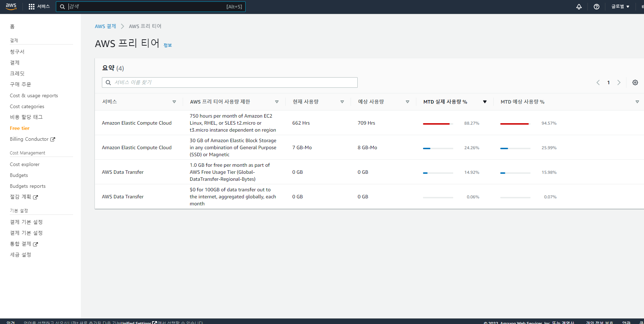The width and height of the screenshot is (644, 324).
Task: Sort by 예상 사용량 column arrow
Action: pyautogui.click(x=408, y=102)
